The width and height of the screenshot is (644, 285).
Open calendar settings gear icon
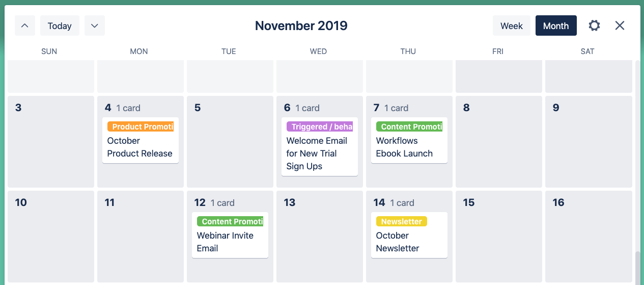[x=594, y=25]
